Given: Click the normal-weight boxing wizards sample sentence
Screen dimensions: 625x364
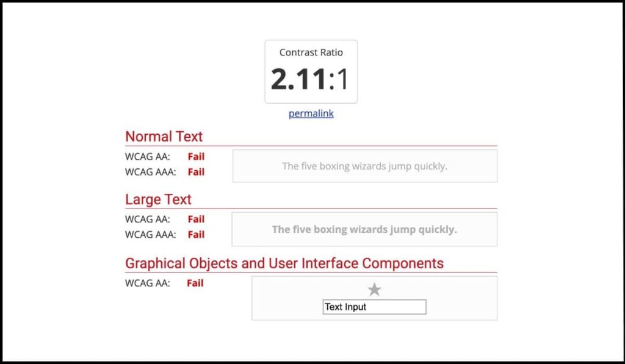Looking at the screenshot, I should point(364,166).
